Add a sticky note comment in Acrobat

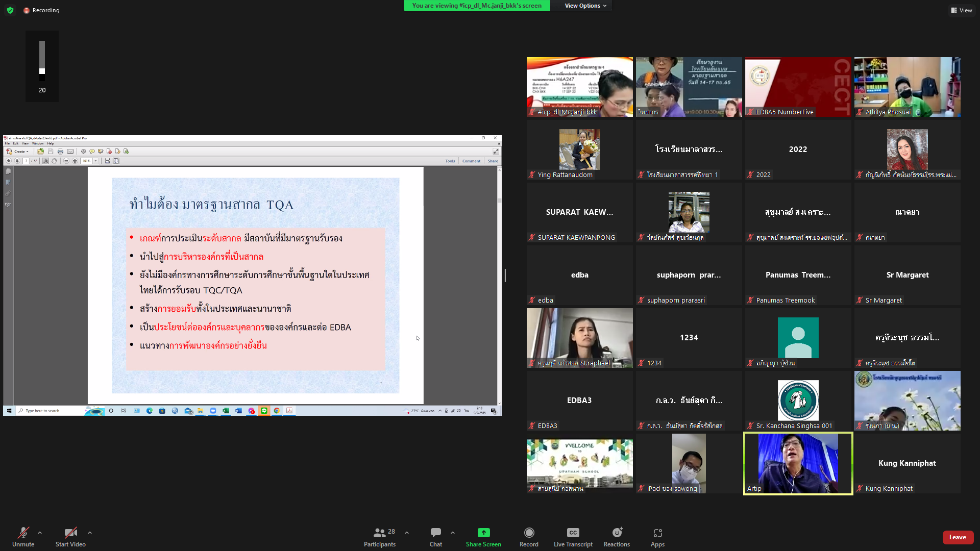point(92,152)
